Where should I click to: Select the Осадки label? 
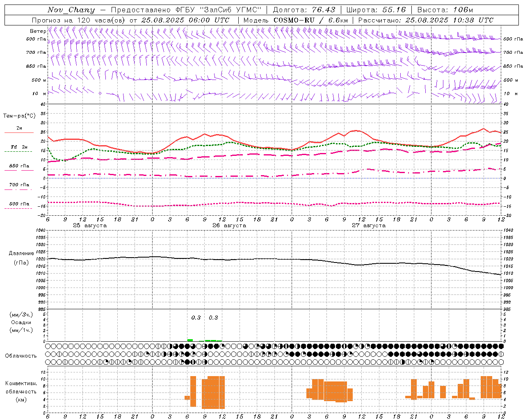coord(21,322)
